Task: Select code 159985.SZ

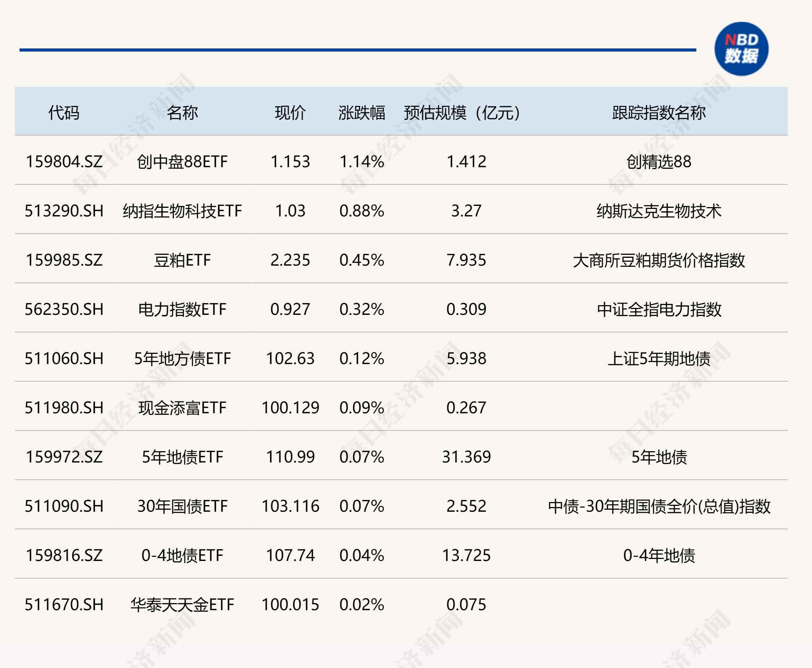Action: (x=64, y=260)
